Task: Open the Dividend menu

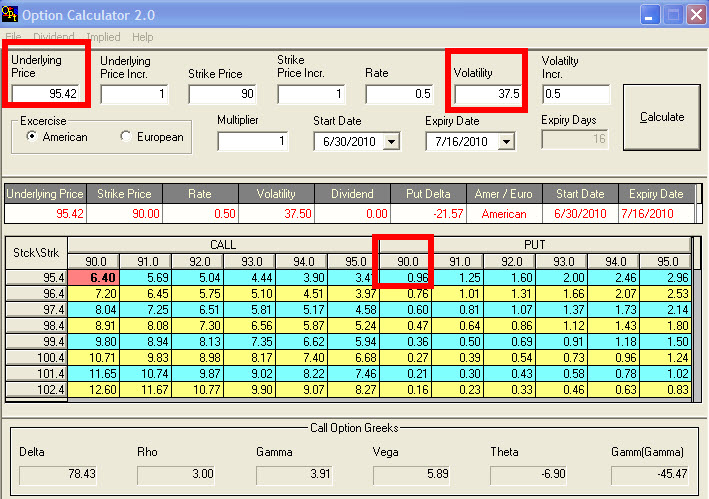Action: 53,37
